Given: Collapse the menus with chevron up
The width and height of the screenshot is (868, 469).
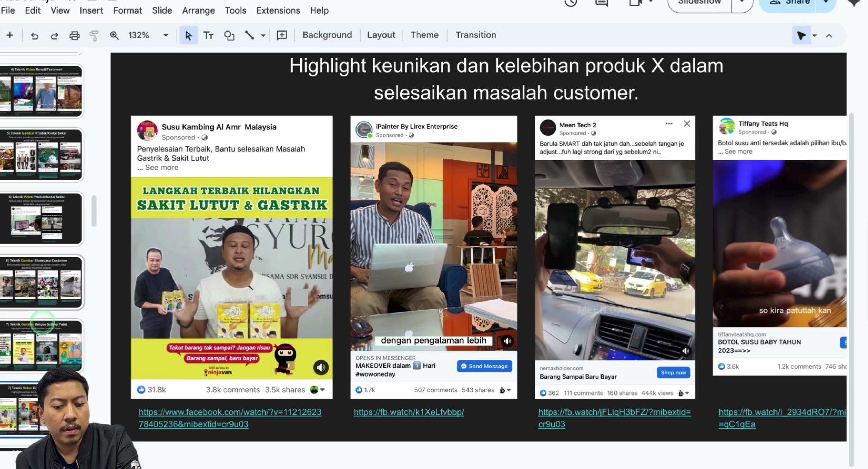Looking at the screenshot, I should pyautogui.click(x=829, y=36).
